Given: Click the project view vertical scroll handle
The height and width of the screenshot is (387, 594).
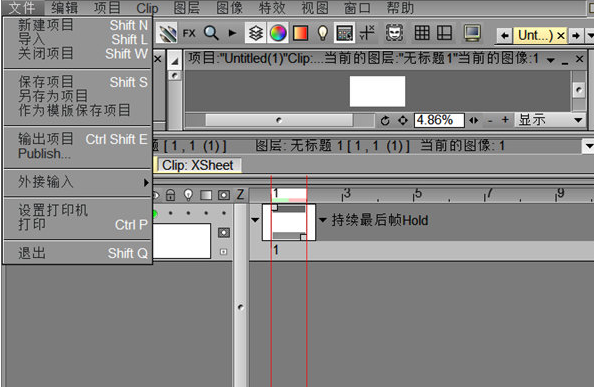Looking at the screenshot, I should 579,90.
